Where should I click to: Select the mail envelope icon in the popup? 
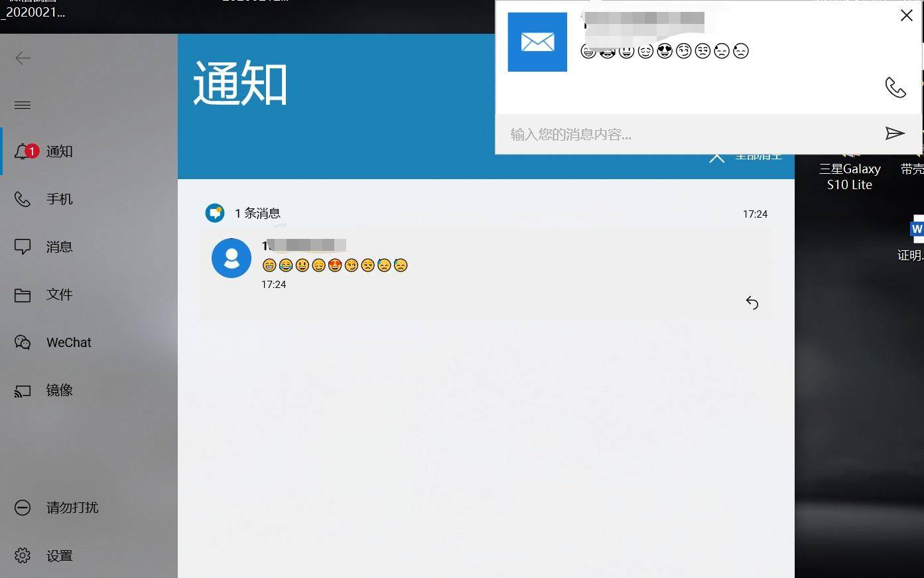point(537,42)
